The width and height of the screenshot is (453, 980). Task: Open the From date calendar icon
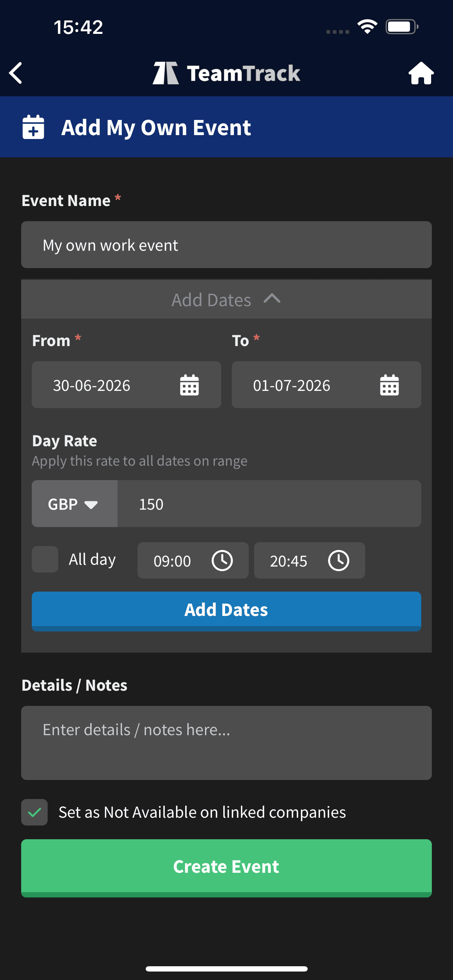(189, 385)
